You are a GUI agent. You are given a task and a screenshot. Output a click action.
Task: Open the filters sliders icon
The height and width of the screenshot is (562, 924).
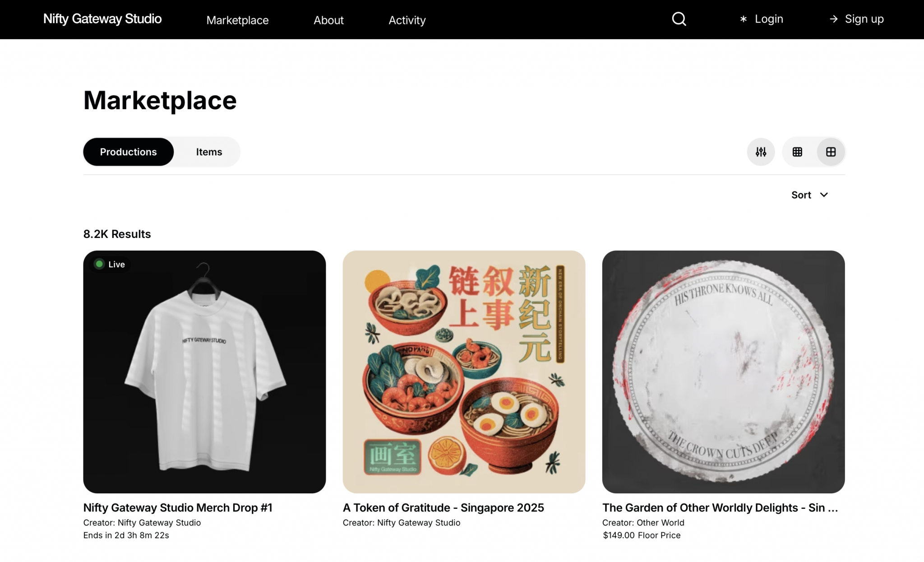click(x=761, y=152)
